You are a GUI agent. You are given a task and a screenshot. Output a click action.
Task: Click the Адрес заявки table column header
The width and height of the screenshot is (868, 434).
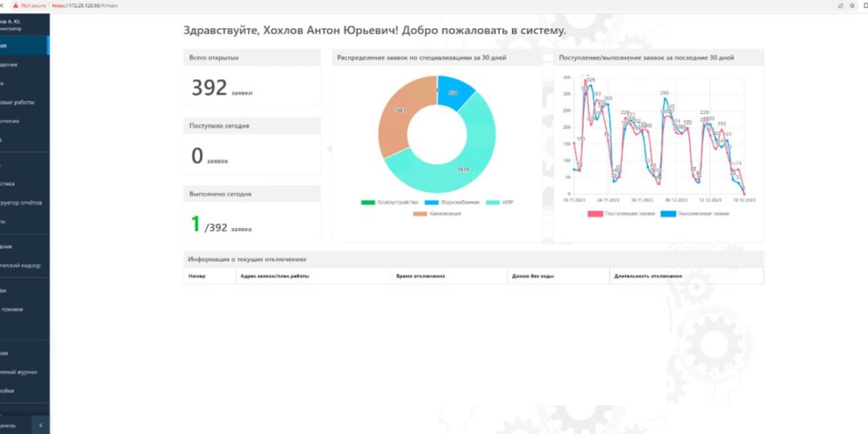click(x=274, y=276)
